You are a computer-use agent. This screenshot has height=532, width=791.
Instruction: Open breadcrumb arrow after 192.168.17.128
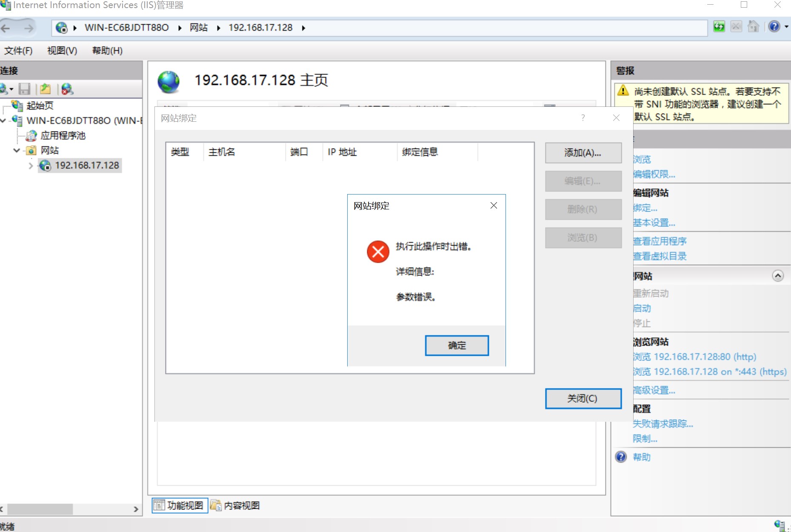[303, 28]
